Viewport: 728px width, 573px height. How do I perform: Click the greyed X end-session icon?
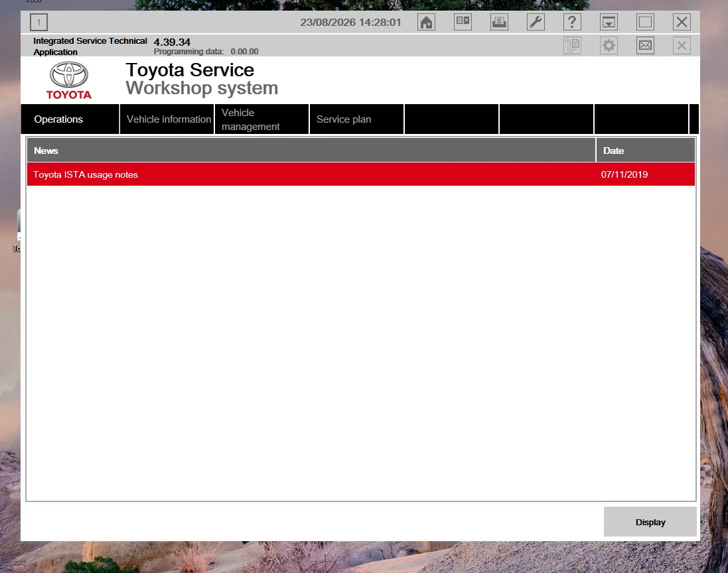pyautogui.click(x=682, y=46)
